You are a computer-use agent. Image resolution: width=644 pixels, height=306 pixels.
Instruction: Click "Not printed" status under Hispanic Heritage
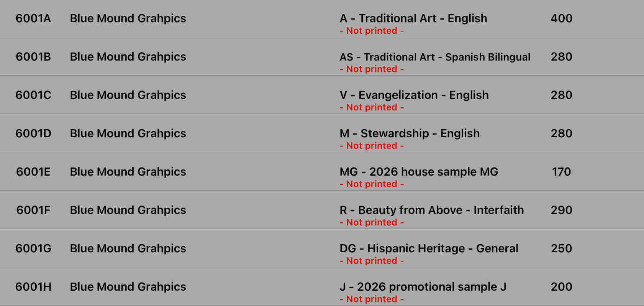(372, 261)
